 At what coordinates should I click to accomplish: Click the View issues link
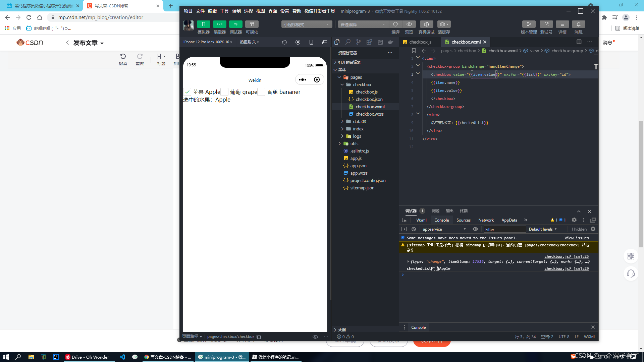coord(576,238)
